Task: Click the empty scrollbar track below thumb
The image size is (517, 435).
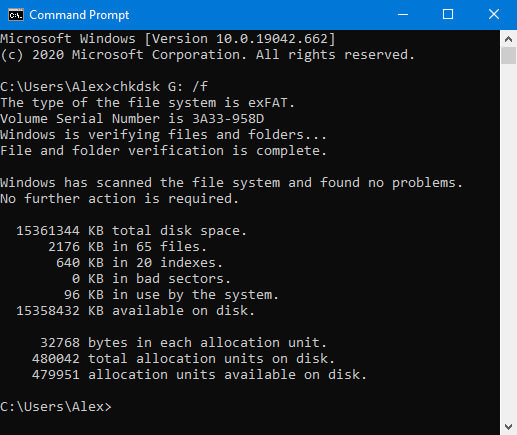Action: (x=508, y=241)
